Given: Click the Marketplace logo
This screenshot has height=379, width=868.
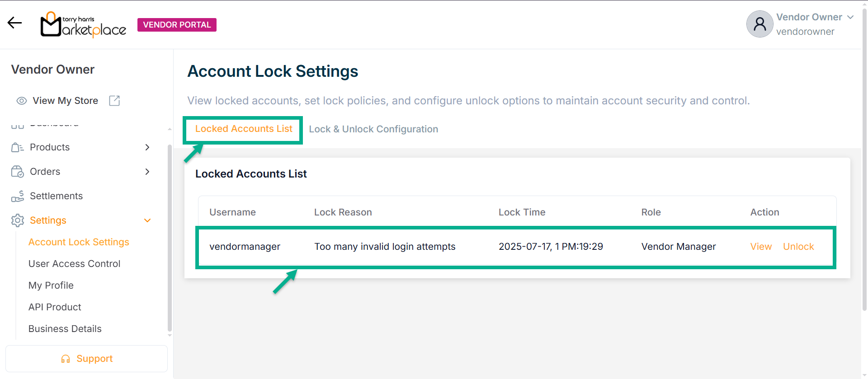Looking at the screenshot, I should 83,25.
